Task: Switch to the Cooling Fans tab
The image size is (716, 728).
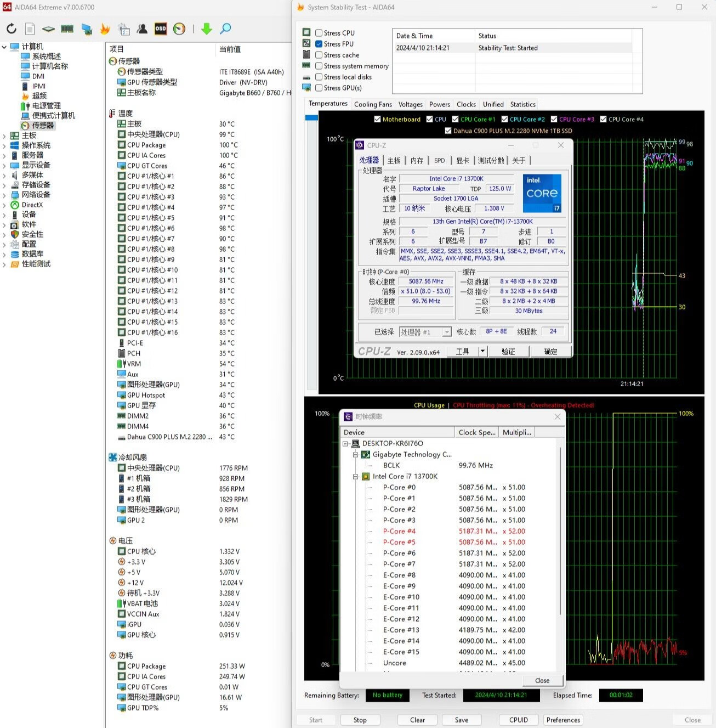Action: (373, 104)
